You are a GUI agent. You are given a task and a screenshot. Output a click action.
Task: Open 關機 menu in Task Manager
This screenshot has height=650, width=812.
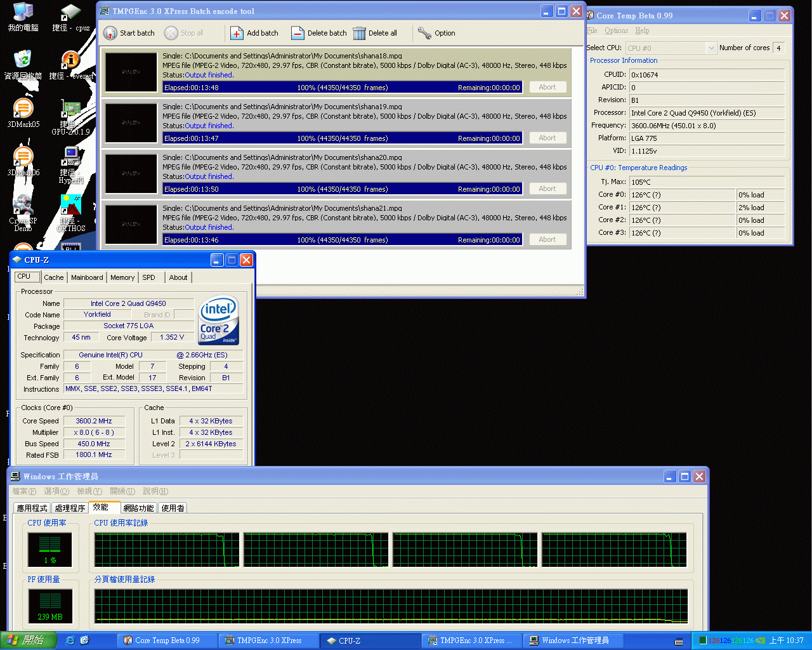[122, 491]
